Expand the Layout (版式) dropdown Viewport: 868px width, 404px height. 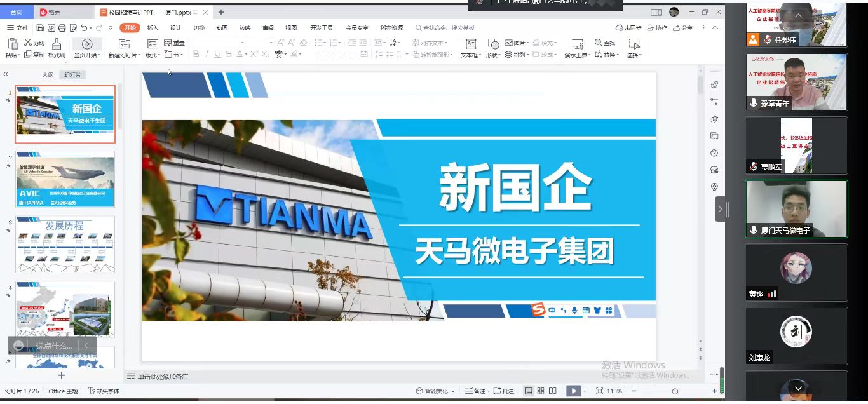(x=153, y=55)
